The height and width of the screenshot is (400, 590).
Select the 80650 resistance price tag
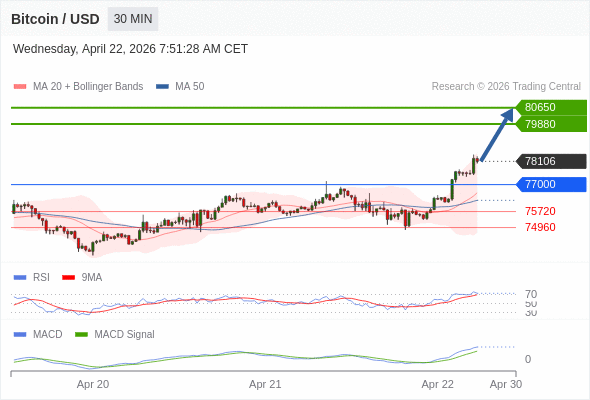pyautogui.click(x=551, y=108)
